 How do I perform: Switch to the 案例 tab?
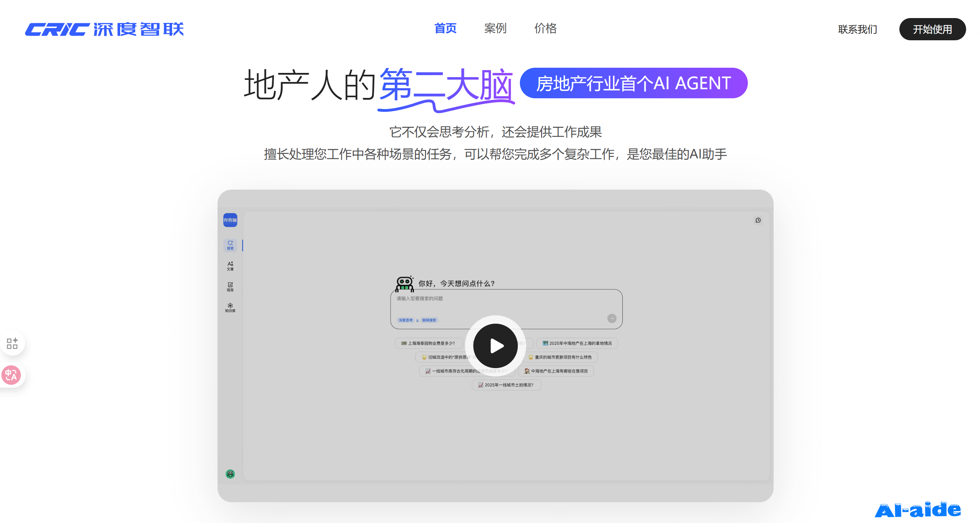pos(495,28)
